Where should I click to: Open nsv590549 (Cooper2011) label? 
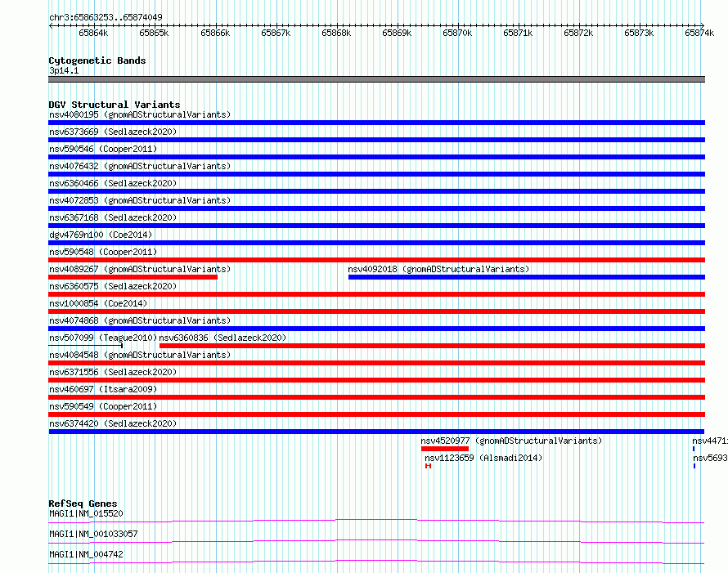coord(103,406)
